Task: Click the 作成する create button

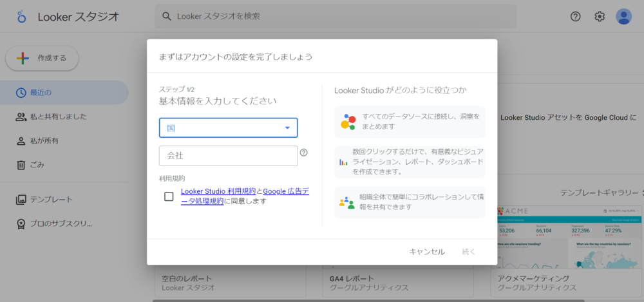Action: 42,59
